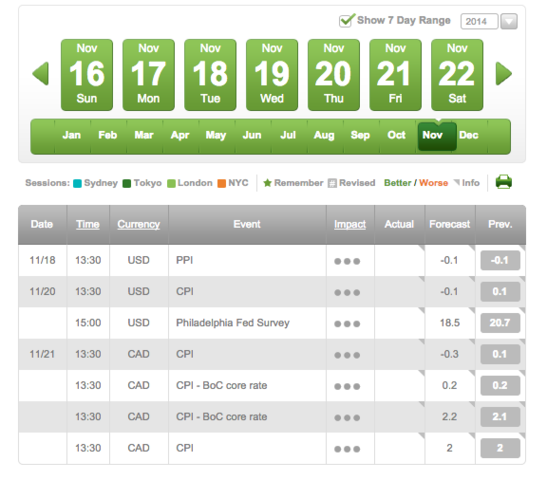Click the forecast value 2.2

(449, 417)
